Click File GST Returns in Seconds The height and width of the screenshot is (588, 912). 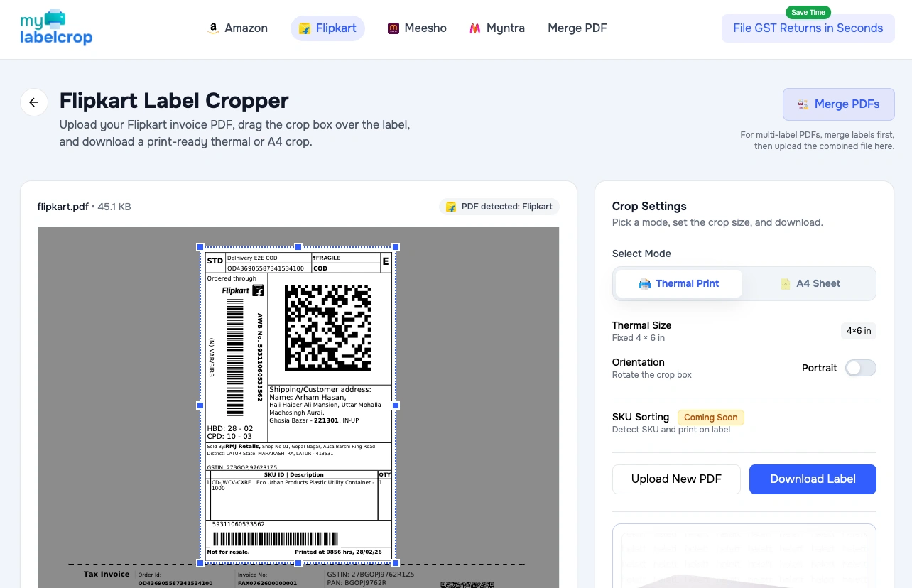[x=808, y=28]
